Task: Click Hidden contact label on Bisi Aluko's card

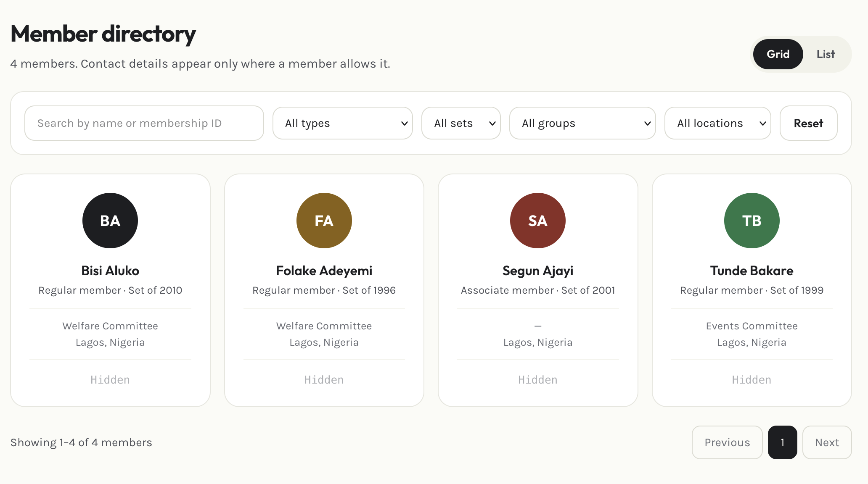Action: click(110, 380)
